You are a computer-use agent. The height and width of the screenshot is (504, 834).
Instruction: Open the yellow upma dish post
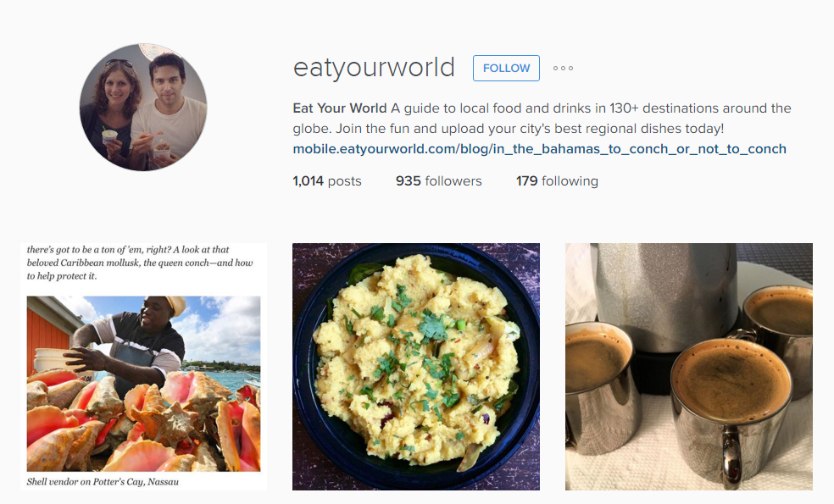(416, 367)
